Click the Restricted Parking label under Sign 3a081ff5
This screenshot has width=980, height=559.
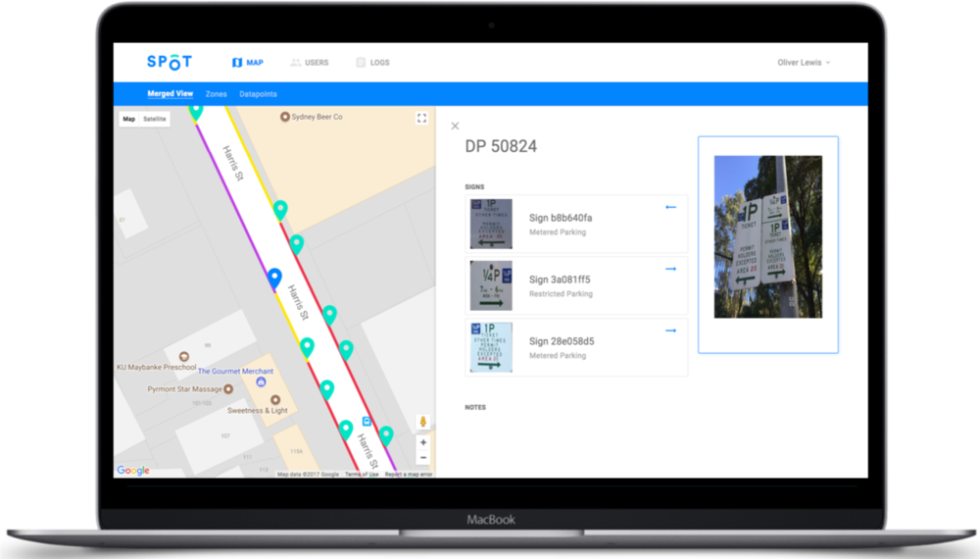tap(561, 294)
